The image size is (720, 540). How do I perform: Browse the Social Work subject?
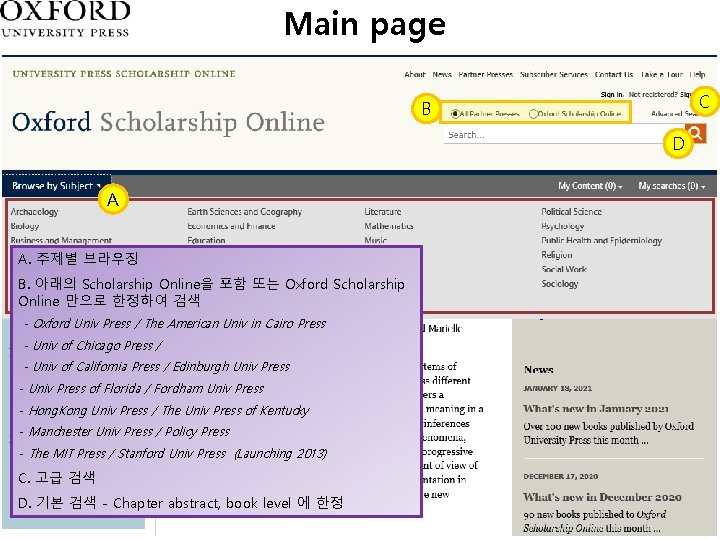tap(564, 269)
